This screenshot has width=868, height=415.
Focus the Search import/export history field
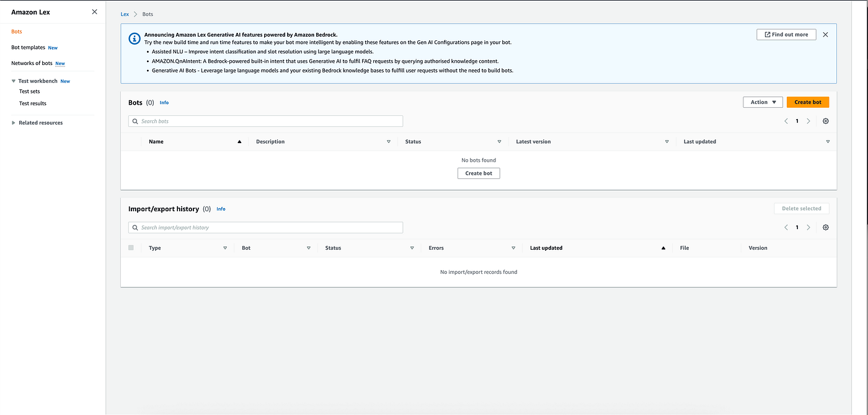(x=265, y=227)
